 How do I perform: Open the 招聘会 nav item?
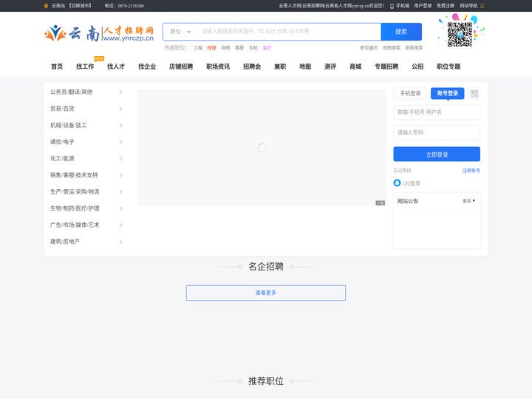point(252,66)
